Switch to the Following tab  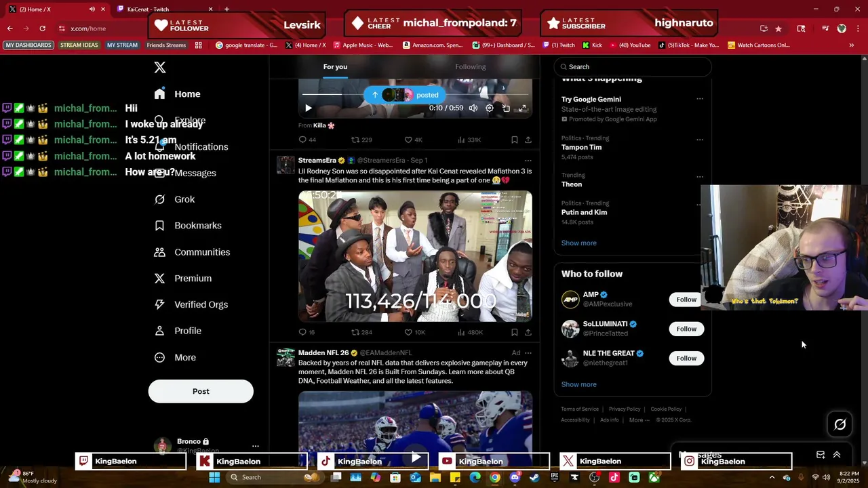pyautogui.click(x=471, y=66)
